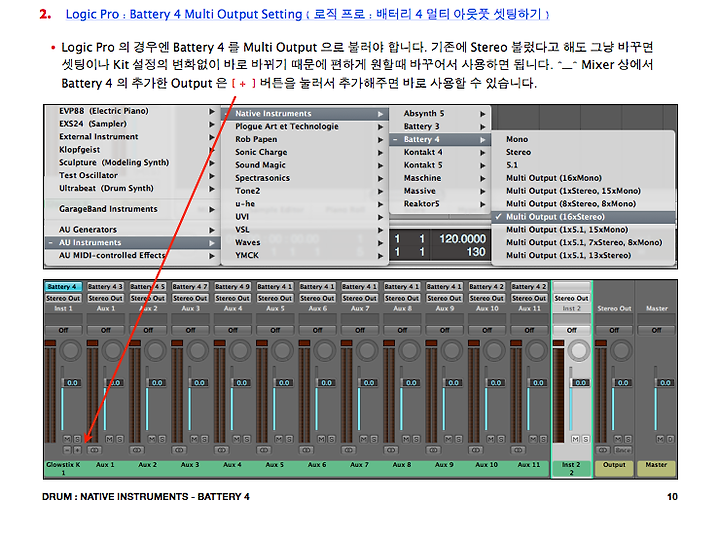Image resolution: width=720 pixels, height=537 pixels.
Task: Click pan knob on selected Inst 2 strip
Action: point(579,350)
